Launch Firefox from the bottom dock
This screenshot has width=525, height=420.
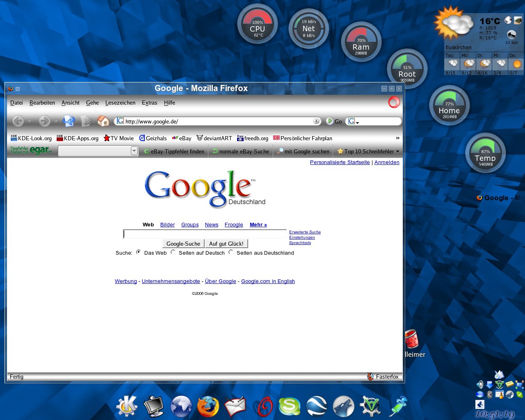[208, 406]
